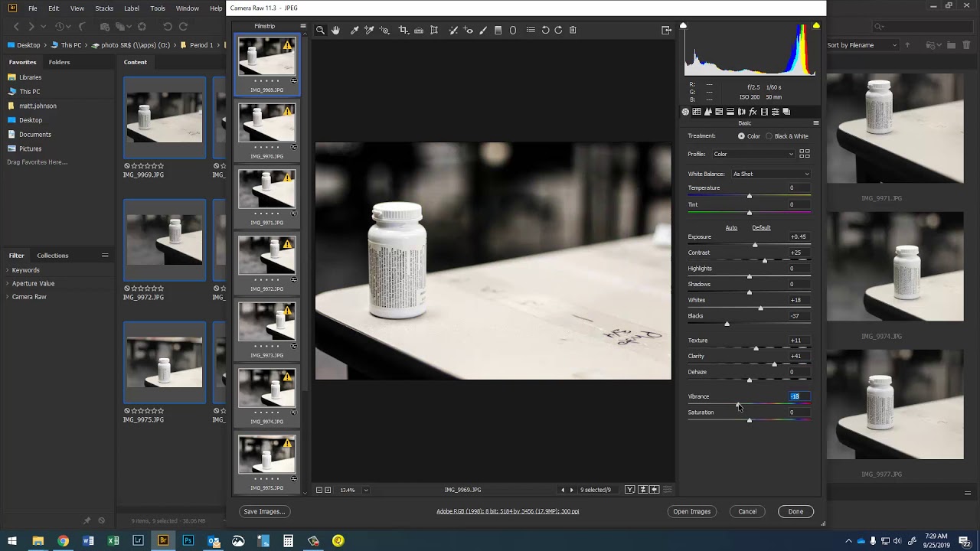Toggle shadow clipping warning in histogram
980x551 pixels.
point(683,26)
